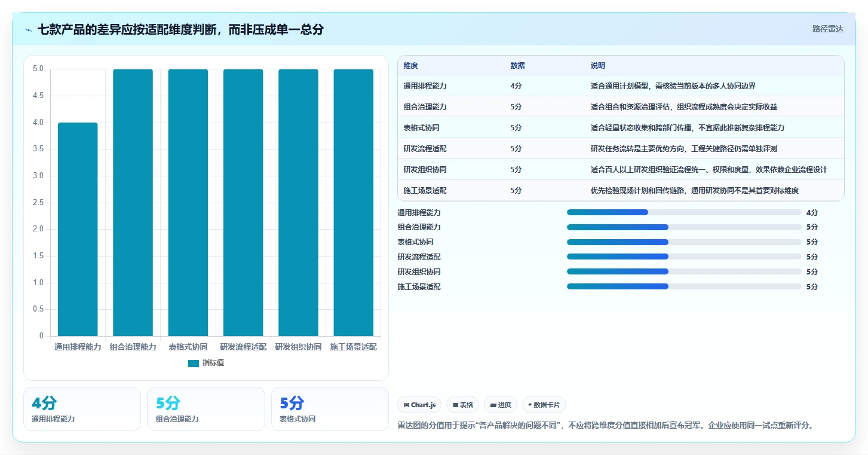The image size is (868, 455).
Task: Click description starting '优先检验现场计划和回传链路'
Action: point(695,191)
